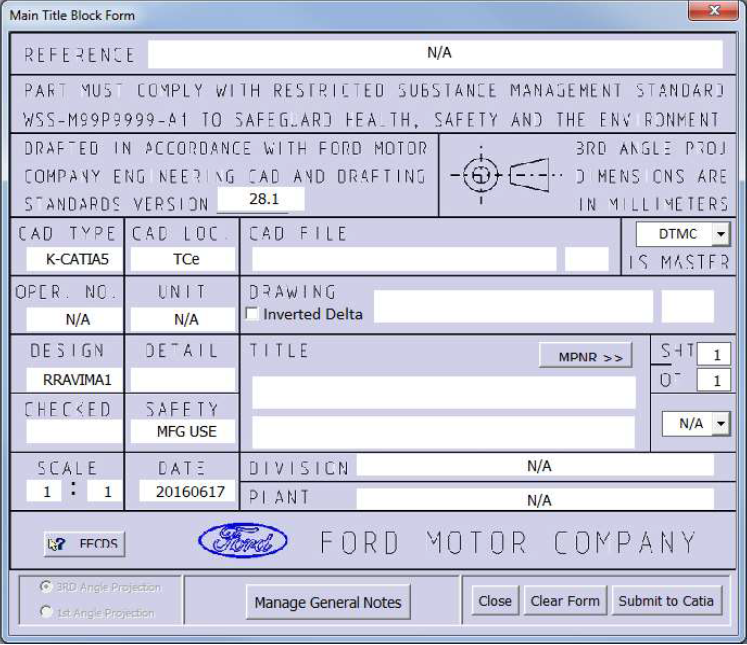This screenshot has width=747, height=645.
Task: Focus the small field after DRAWING number
Action: point(688,306)
